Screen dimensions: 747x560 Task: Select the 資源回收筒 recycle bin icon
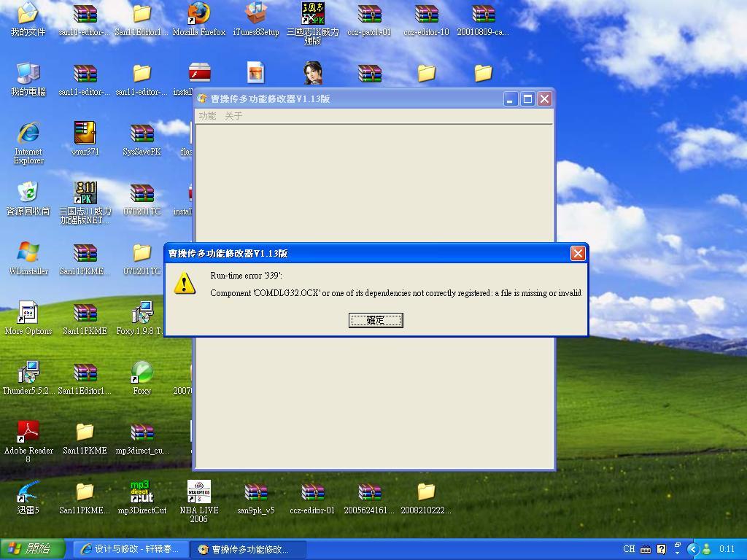coord(28,194)
